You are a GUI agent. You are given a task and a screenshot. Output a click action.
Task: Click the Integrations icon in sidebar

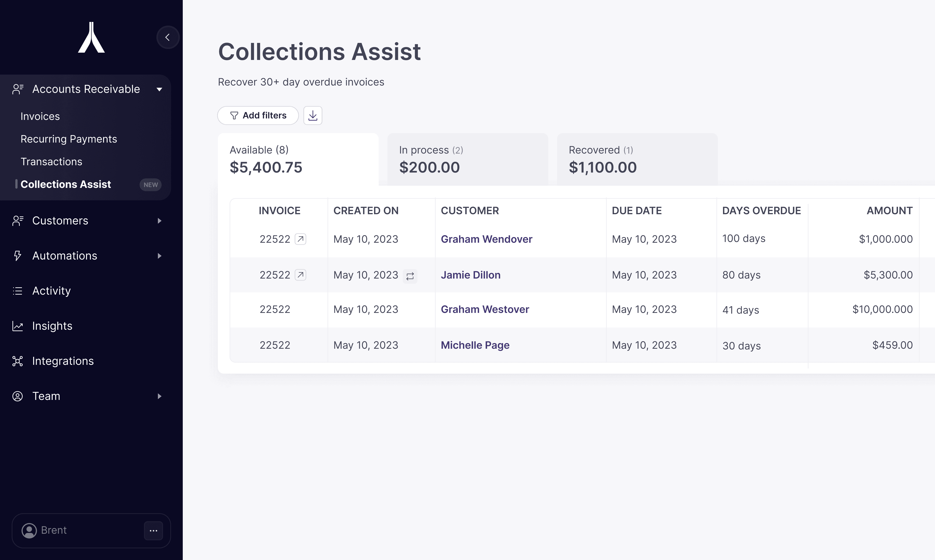click(17, 361)
